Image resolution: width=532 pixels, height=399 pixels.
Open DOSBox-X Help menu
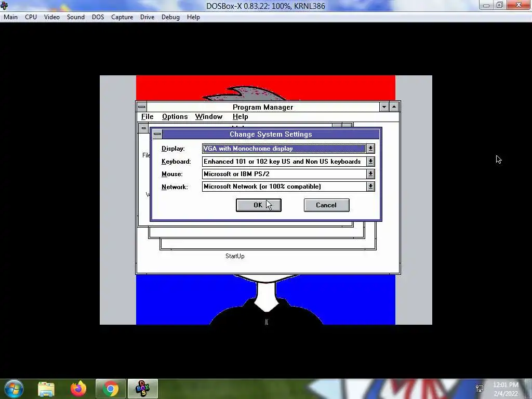193,17
